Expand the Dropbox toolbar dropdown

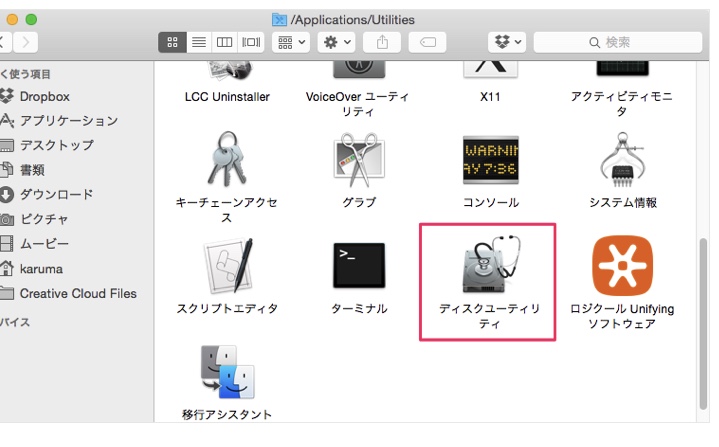tap(509, 42)
